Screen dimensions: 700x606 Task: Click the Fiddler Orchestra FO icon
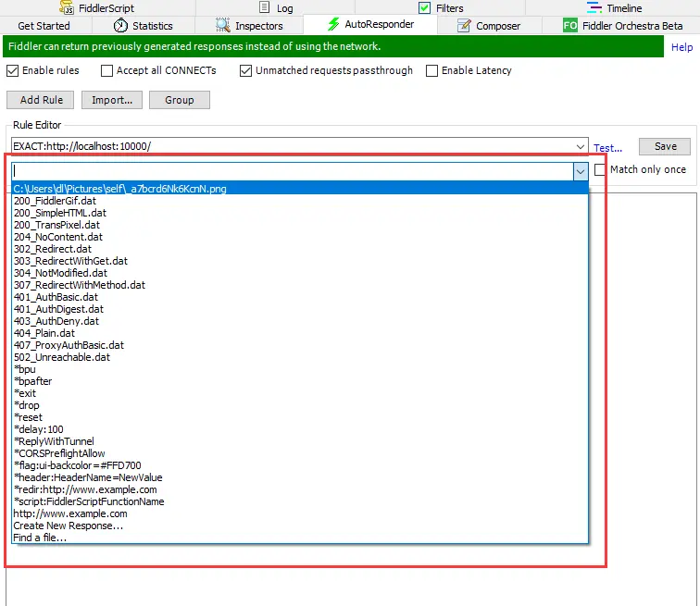pos(570,25)
